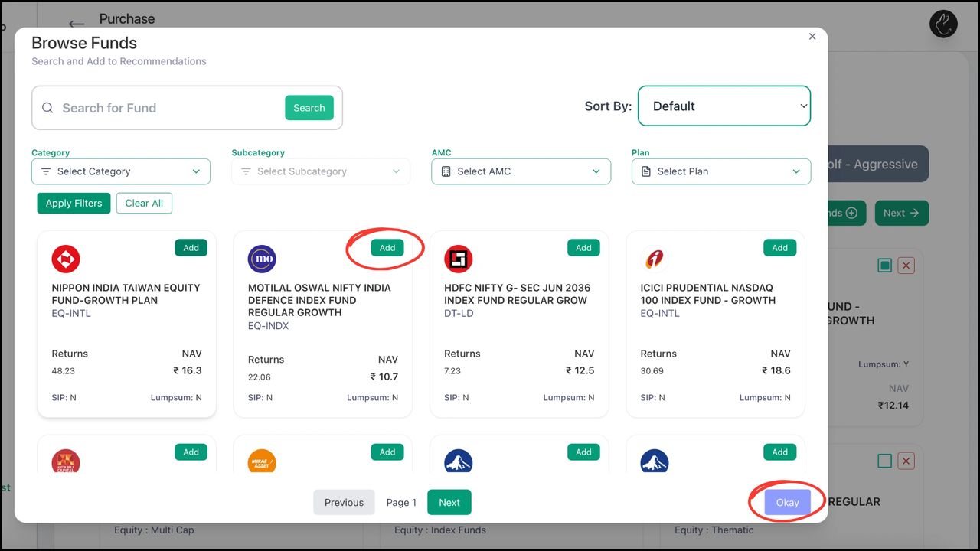Close the Browse Funds dialog with X
The image size is (980, 551).
point(812,37)
